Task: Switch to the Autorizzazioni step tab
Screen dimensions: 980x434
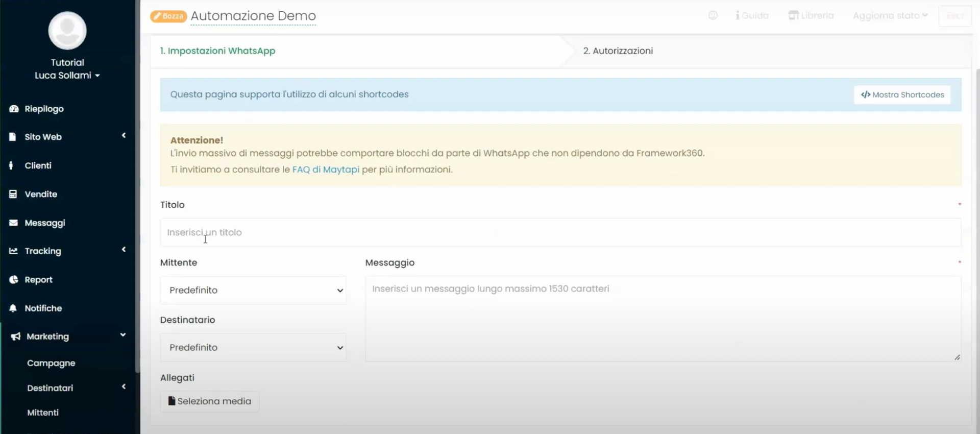Action: pos(618,51)
